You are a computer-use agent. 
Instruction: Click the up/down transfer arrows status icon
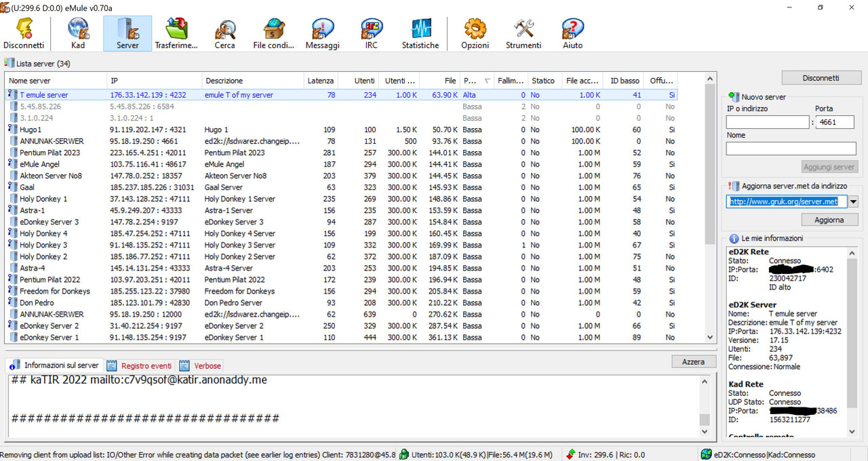tap(571, 454)
